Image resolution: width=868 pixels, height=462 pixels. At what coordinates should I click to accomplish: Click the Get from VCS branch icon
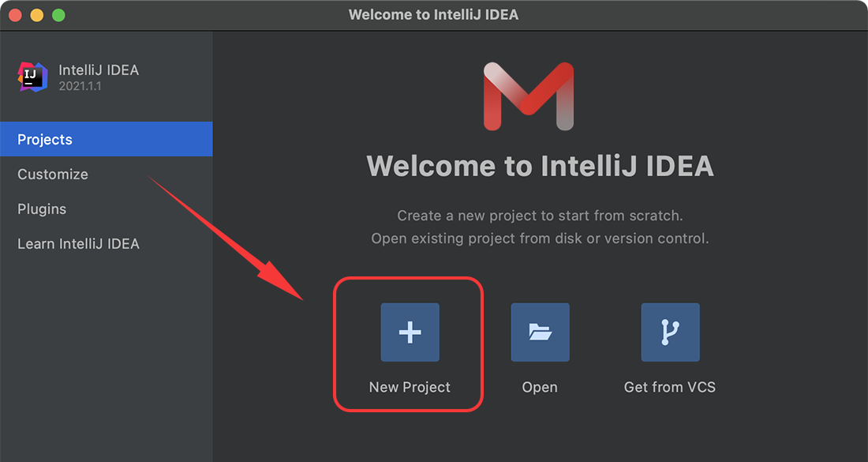[x=671, y=332]
